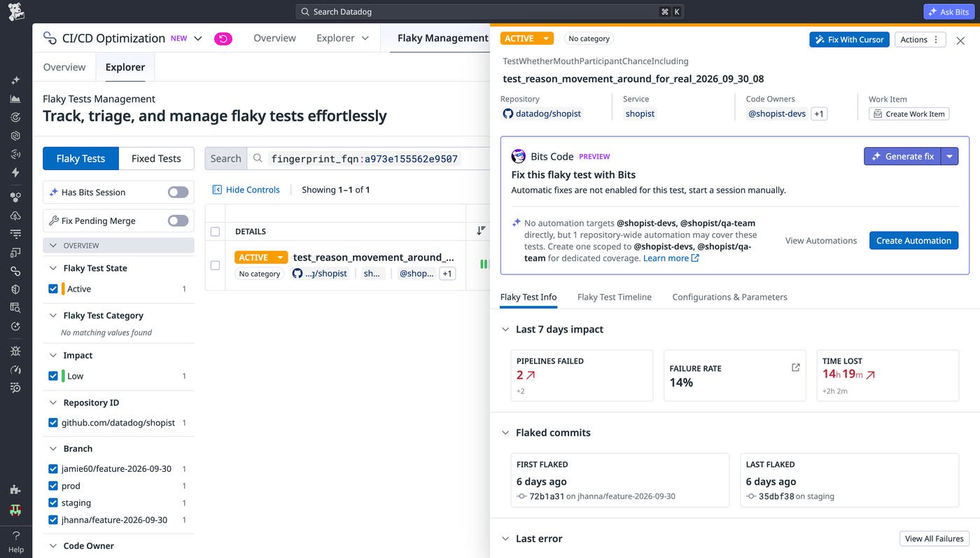Open the red-green pipeline icon in sidebar
Image resolution: width=980 pixels, height=558 pixels.
pyautogui.click(x=15, y=510)
